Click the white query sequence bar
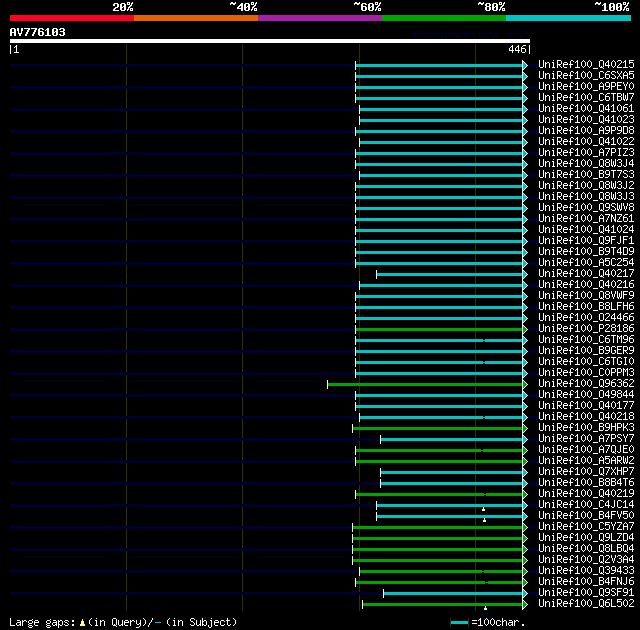The height and width of the screenshot is (630, 640). point(270,41)
